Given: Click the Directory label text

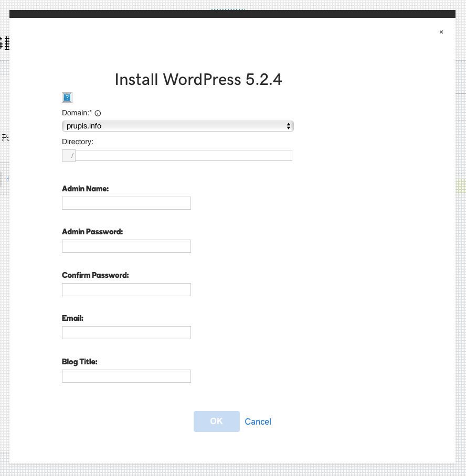Looking at the screenshot, I should [78, 142].
